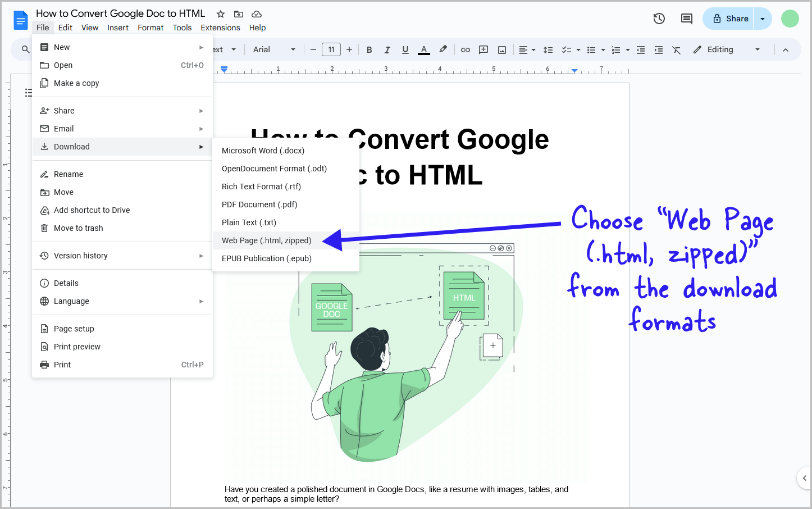Open the Extensions menu
The width and height of the screenshot is (812, 509).
tap(220, 28)
